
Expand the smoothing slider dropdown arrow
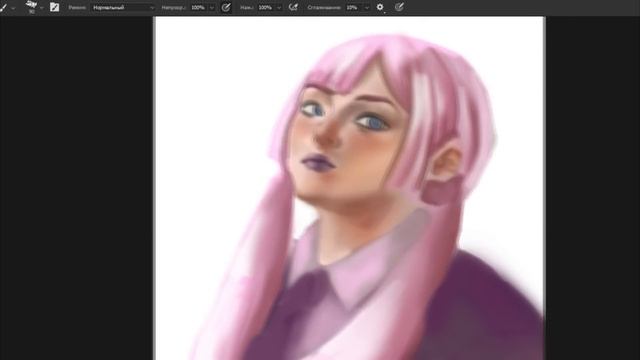(367, 8)
